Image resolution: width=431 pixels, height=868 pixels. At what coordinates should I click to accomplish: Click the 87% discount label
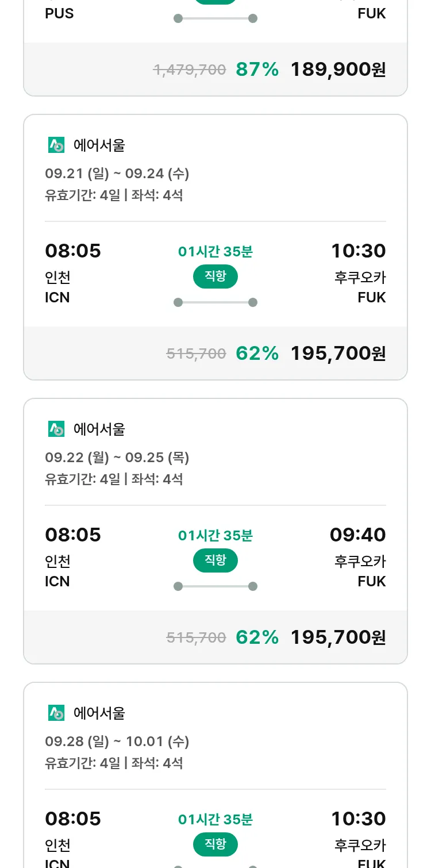tap(257, 70)
